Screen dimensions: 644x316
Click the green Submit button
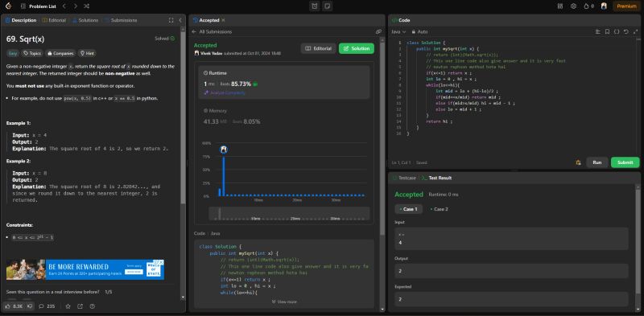click(x=625, y=162)
